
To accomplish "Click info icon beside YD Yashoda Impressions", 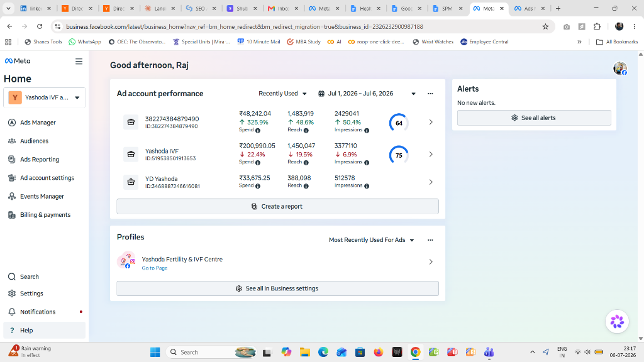I will click(367, 186).
